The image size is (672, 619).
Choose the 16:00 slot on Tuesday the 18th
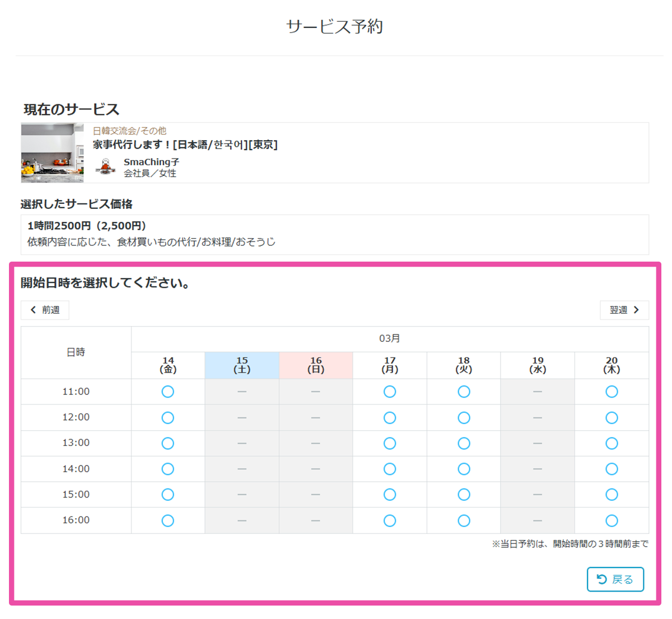click(464, 520)
